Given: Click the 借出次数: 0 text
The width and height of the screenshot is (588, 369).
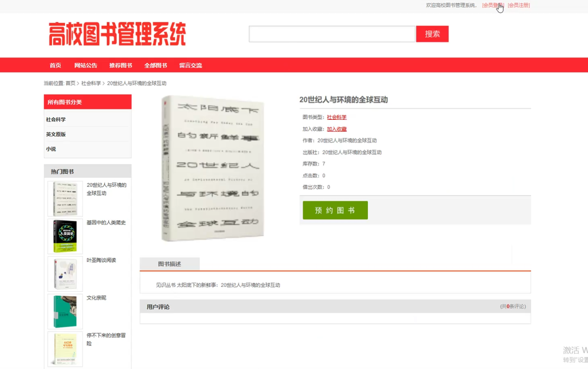Looking at the screenshot, I should (x=316, y=187).
